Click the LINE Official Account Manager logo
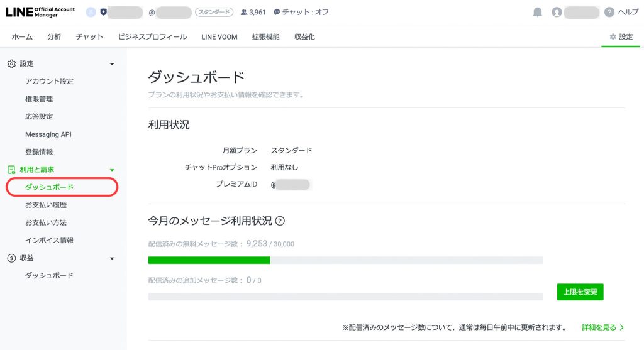This screenshot has width=644, height=350. tap(40, 12)
